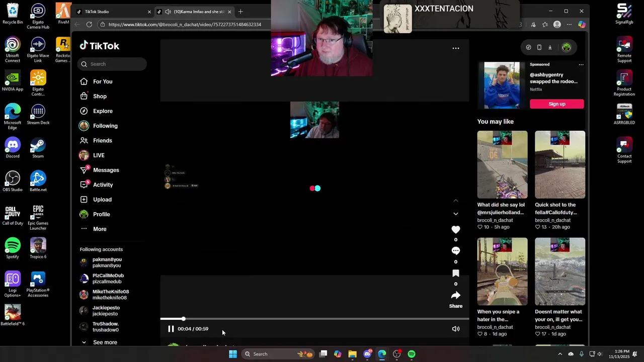The height and width of the screenshot is (362, 644).
Task: Open the Shop section
Action: 100,96
